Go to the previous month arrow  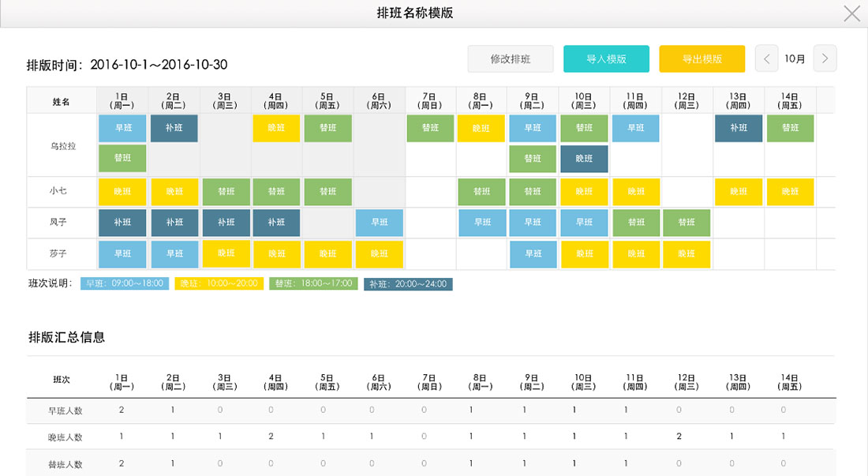tap(766, 58)
